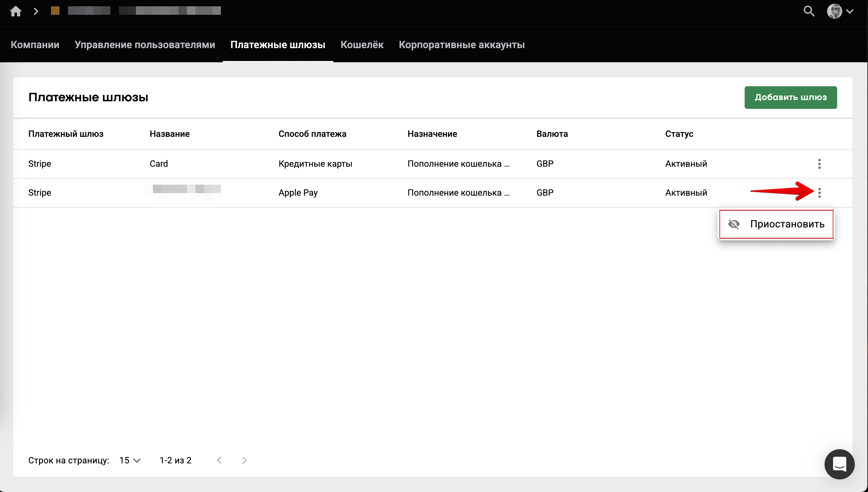
Task: Go to next page arrow
Action: click(x=244, y=460)
